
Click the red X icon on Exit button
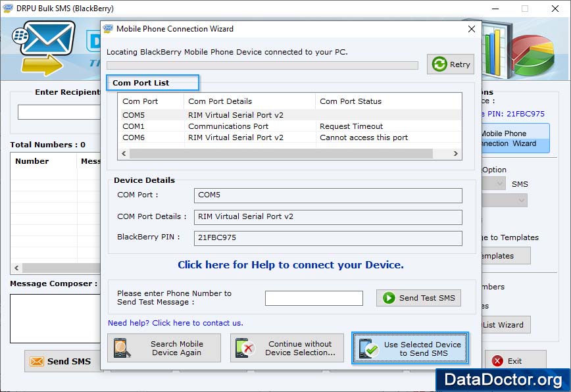[497, 360]
